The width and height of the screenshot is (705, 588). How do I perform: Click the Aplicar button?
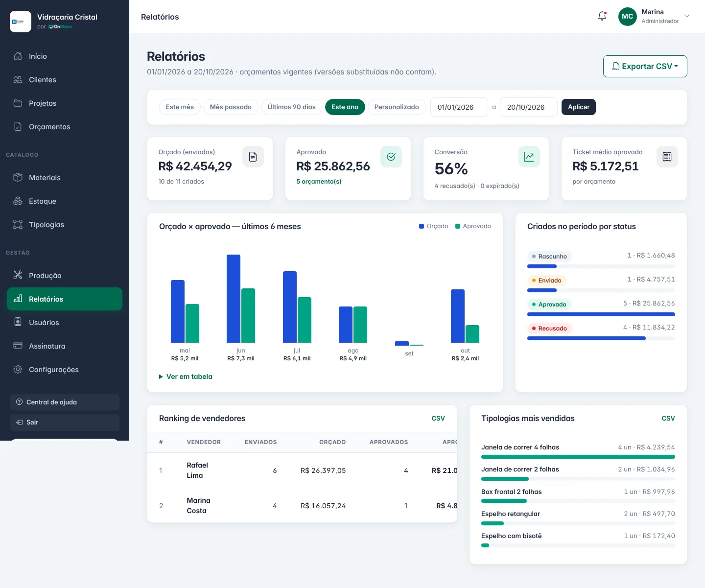coord(579,107)
